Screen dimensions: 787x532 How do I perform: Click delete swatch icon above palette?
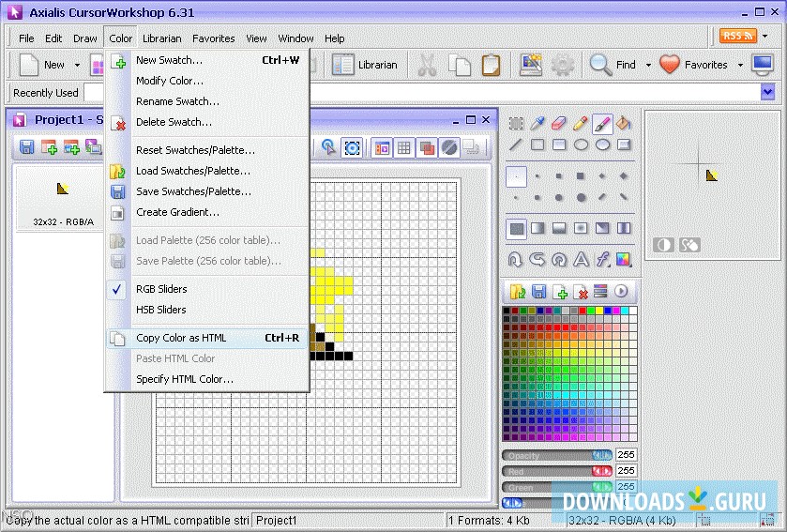pos(581,292)
